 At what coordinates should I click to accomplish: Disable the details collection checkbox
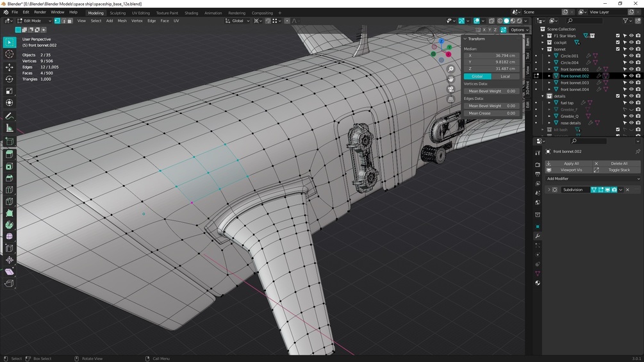pos(617,96)
